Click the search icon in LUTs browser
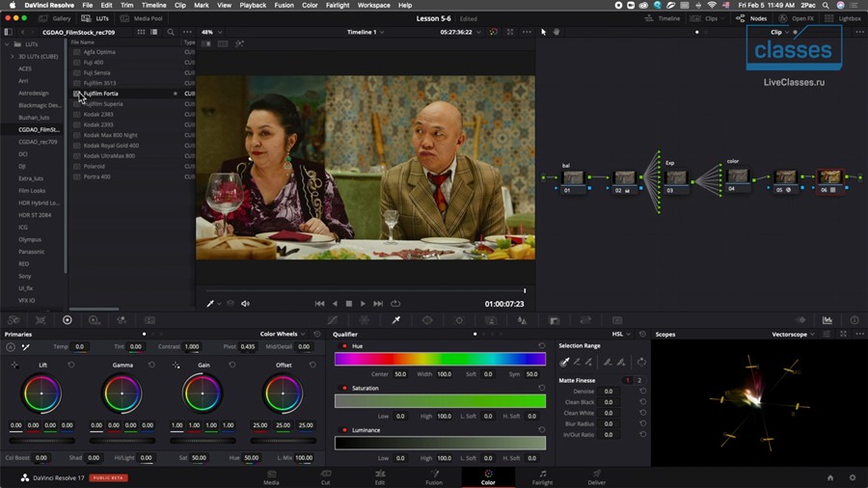868x488 pixels. [171, 32]
